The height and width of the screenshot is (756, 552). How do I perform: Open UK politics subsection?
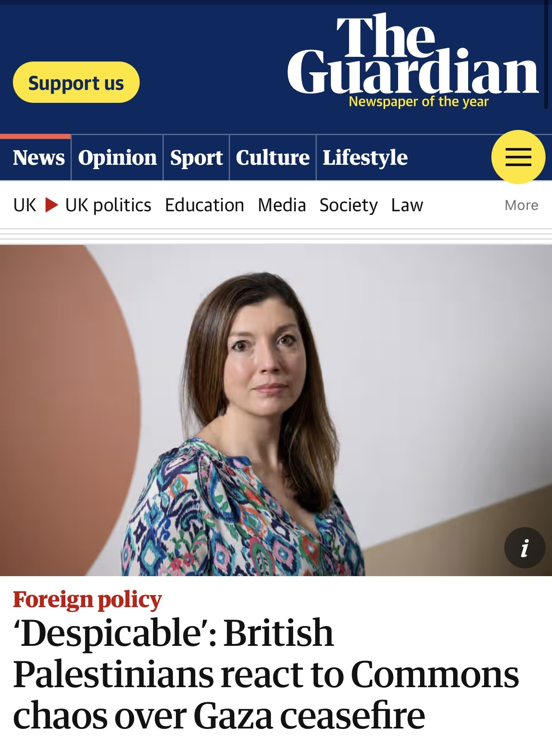[108, 205]
